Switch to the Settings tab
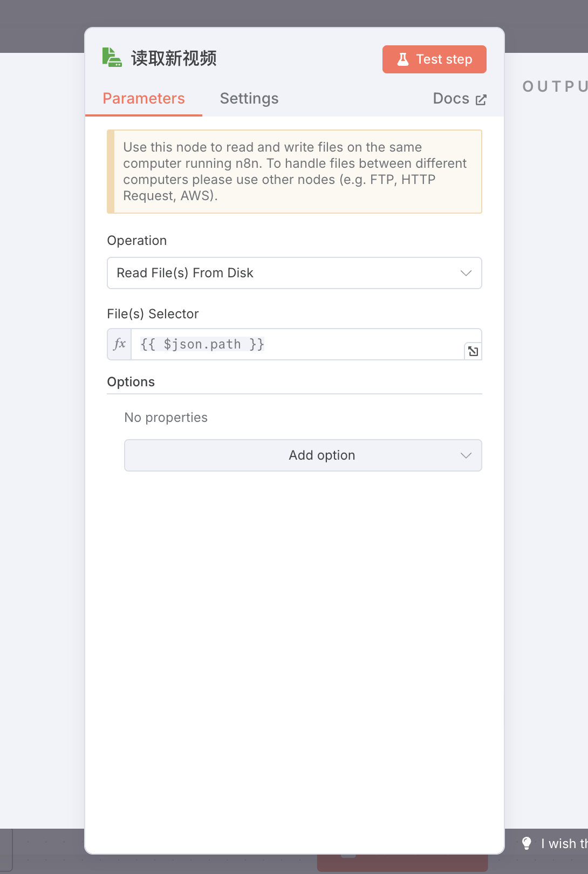Image resolution: width=588 pixels, height=874 pixels. coord(249,98)
